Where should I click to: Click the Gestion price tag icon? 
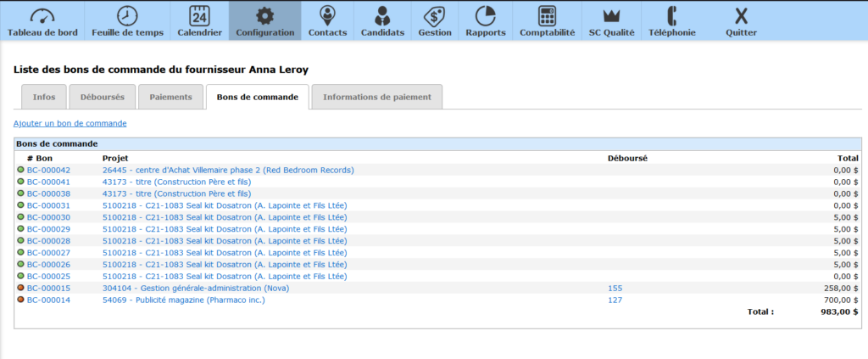(x=434, y=16)
